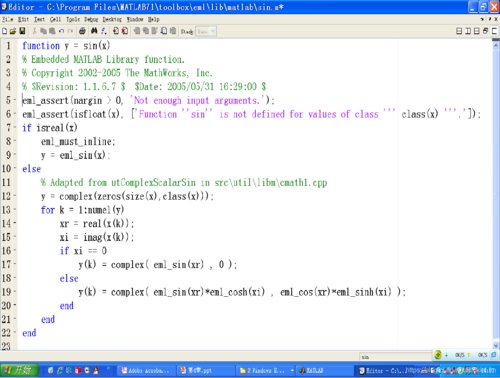Undo the last edit
The image size is (500, 378).
click(x=61, y=31)
